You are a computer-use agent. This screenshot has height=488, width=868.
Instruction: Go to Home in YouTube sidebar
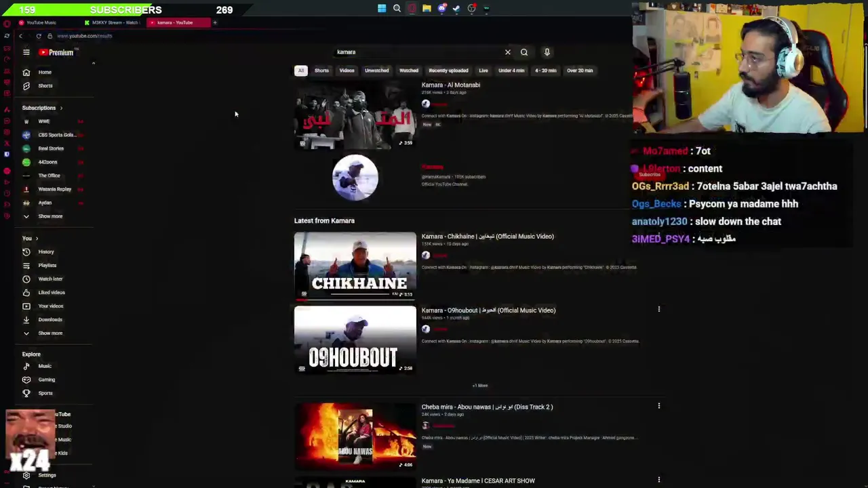point(45,72)
